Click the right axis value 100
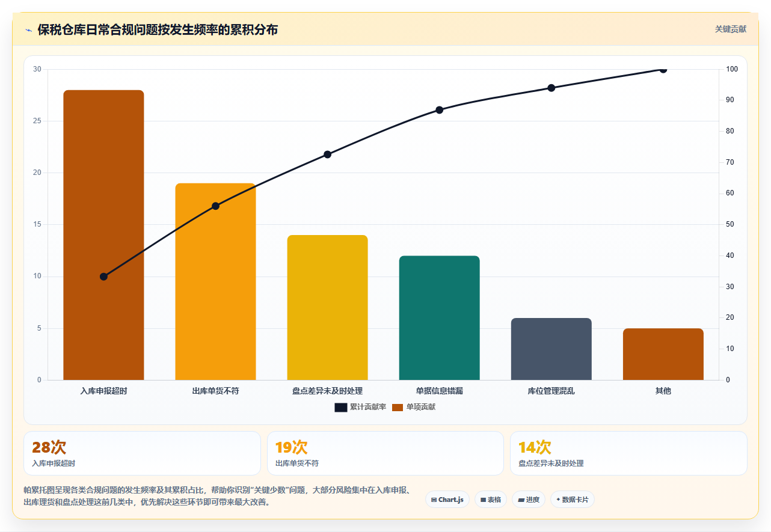This screenshot has width=771, height=532. (x=731, y=69)
